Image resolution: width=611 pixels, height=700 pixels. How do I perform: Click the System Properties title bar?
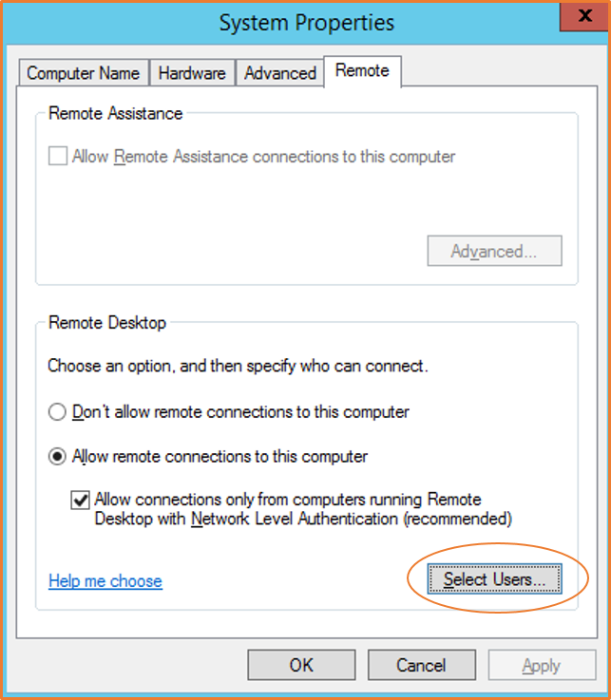306,23
